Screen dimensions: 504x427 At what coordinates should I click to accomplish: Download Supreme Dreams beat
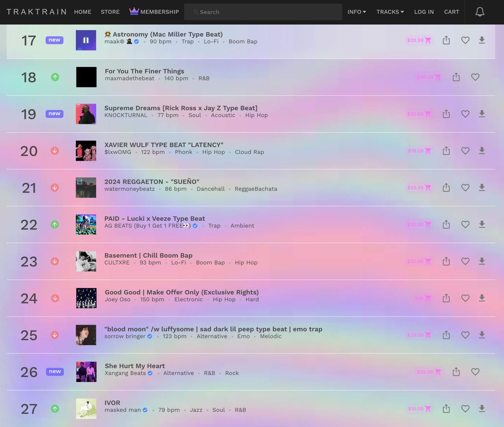(482, 114)
